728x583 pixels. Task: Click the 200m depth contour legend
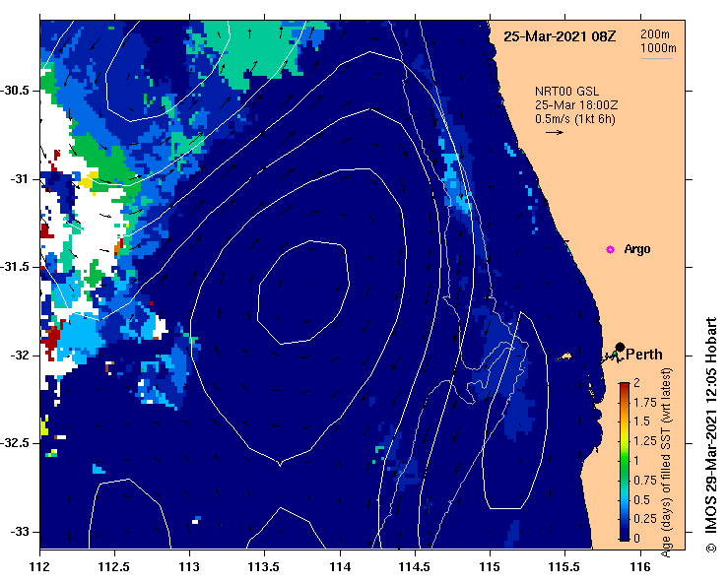pos(655,33)
